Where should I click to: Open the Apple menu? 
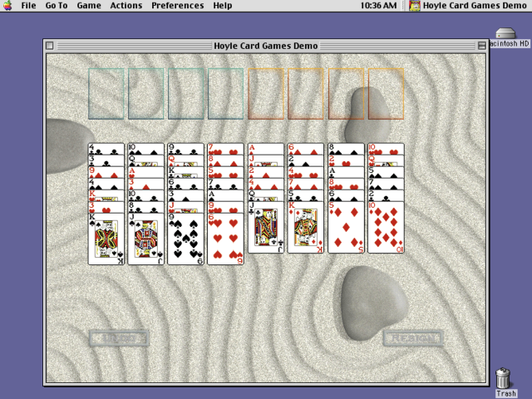click(x=7, y=6)
